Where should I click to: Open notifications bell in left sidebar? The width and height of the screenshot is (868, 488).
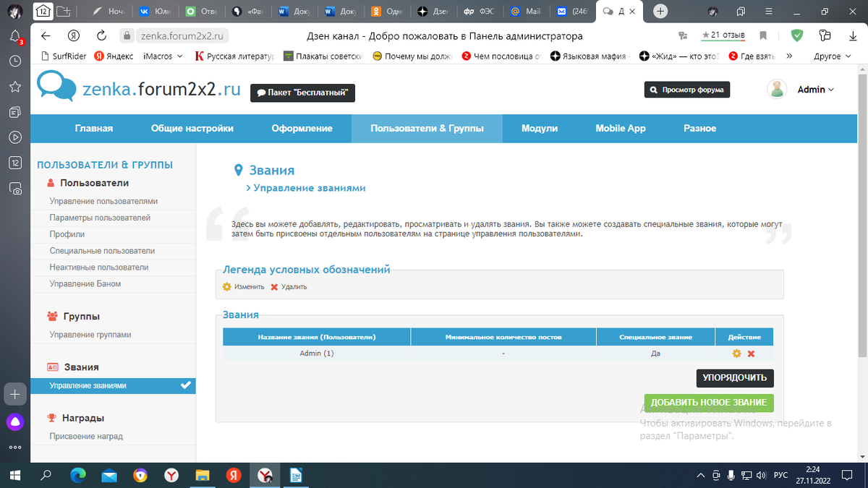point(15,37)
